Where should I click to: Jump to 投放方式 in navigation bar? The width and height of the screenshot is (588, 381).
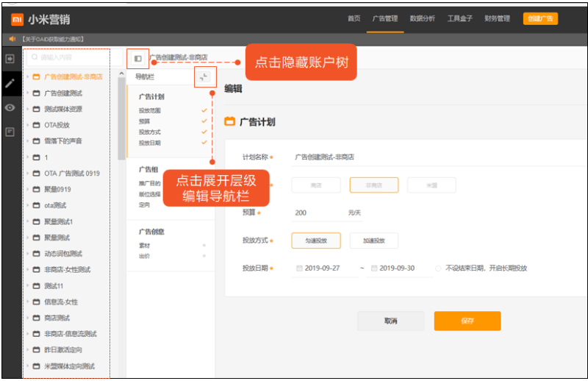(150, 132)
